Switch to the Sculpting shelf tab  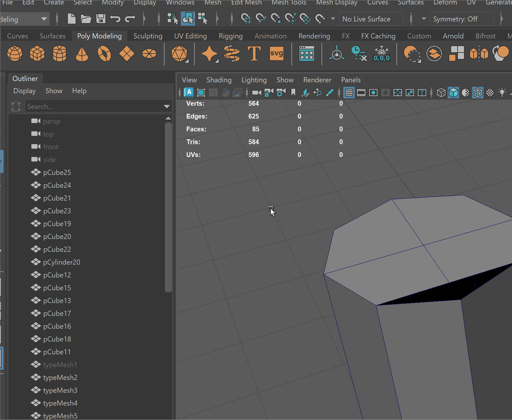pyautogui.click(x=148, y=36)
